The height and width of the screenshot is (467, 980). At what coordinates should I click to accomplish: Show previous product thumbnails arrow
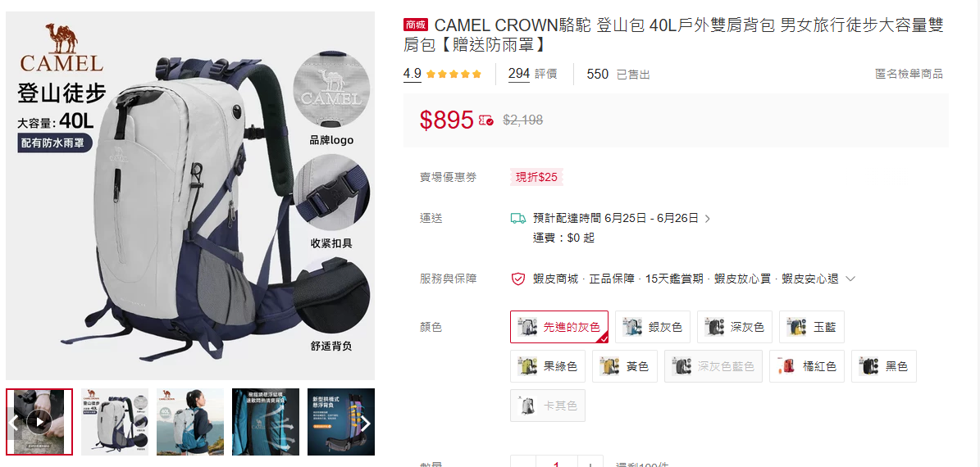click(14, 424)
